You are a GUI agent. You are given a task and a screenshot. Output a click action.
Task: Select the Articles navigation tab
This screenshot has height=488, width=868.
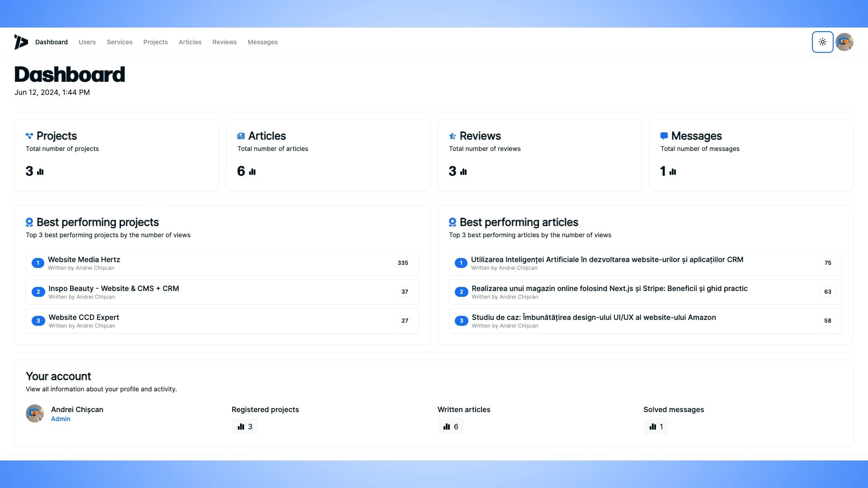pyautogui.click(x=189, y=42)
